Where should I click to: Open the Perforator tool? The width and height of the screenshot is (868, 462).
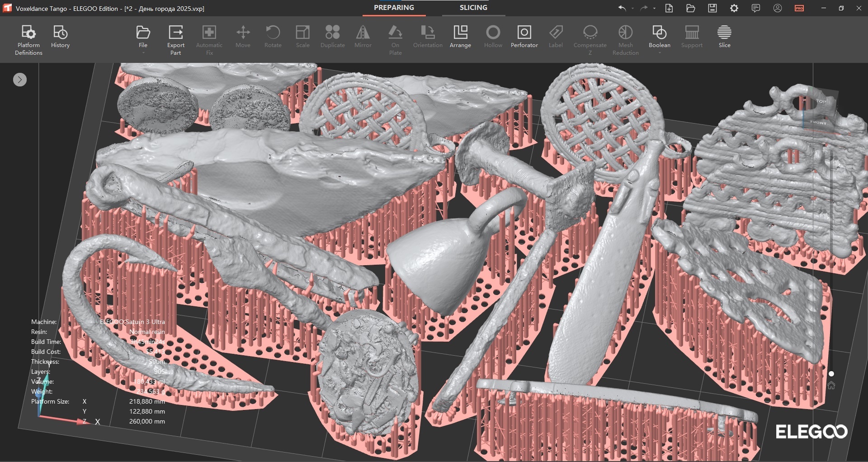pyautogui.click(x=524, y=36)
